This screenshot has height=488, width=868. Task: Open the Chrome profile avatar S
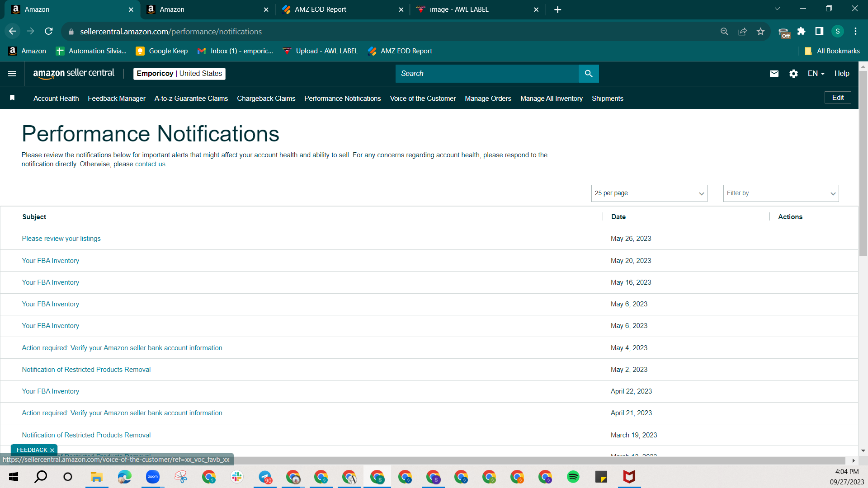click(x=838, y=31)
